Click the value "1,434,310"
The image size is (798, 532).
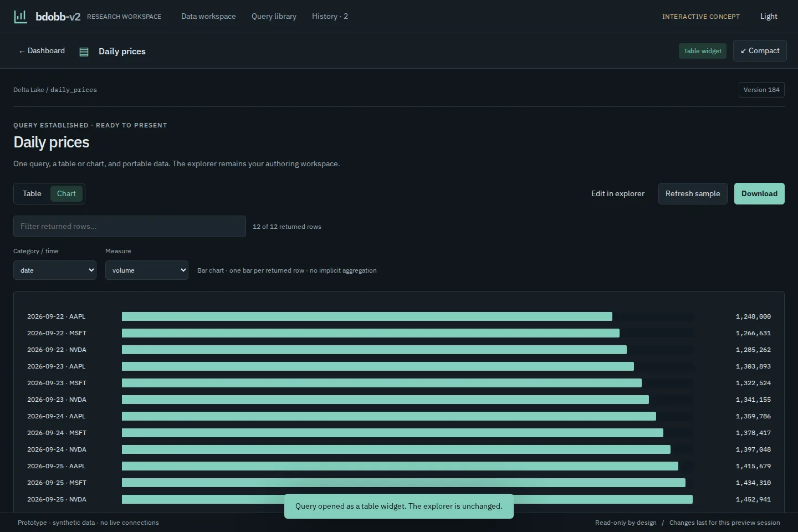point(753,483)
